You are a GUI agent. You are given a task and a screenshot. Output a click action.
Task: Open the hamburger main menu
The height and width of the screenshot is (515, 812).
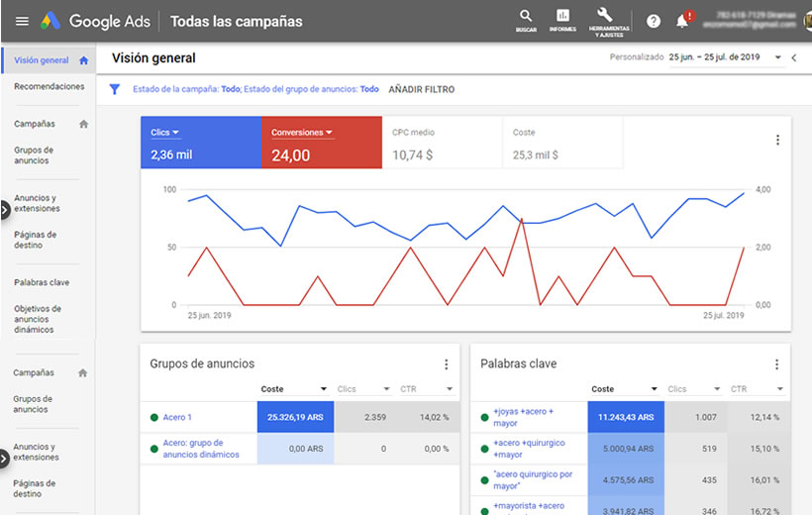(22, 21)
